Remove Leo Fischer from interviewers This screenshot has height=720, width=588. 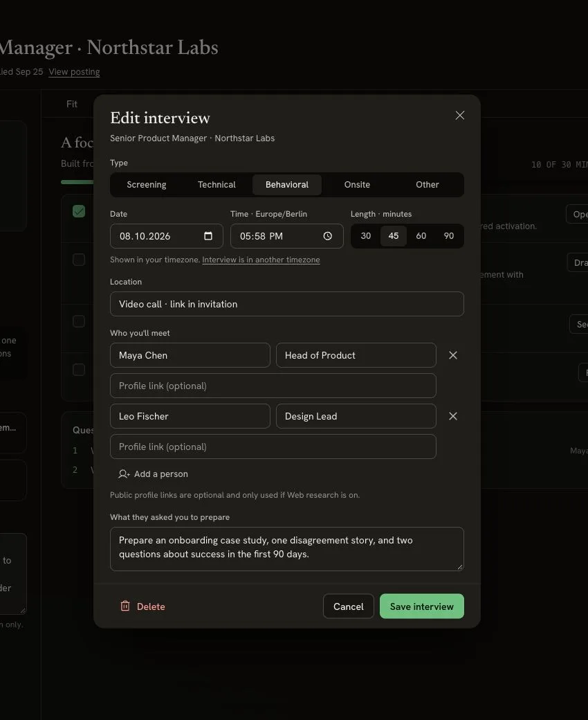click(x=452, y=416)
